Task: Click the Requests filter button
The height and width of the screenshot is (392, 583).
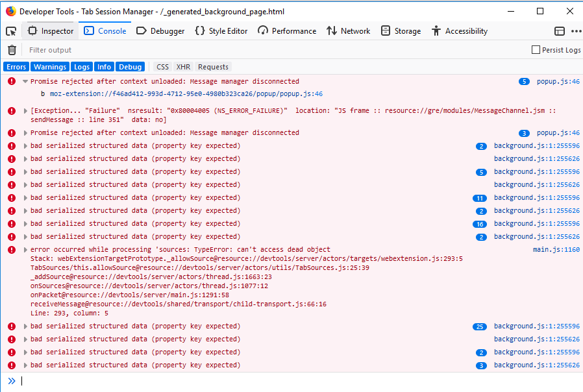Action: (212, 66)
